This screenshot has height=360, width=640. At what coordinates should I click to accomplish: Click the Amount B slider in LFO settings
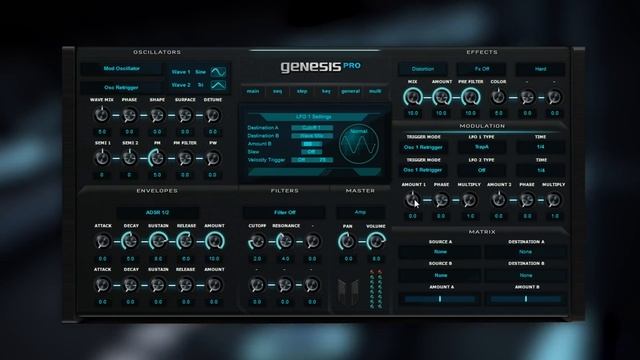(x=311, y=144)
